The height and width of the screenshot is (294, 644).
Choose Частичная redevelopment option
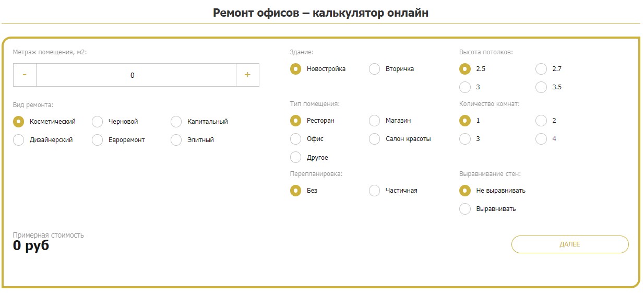[375, 191]
